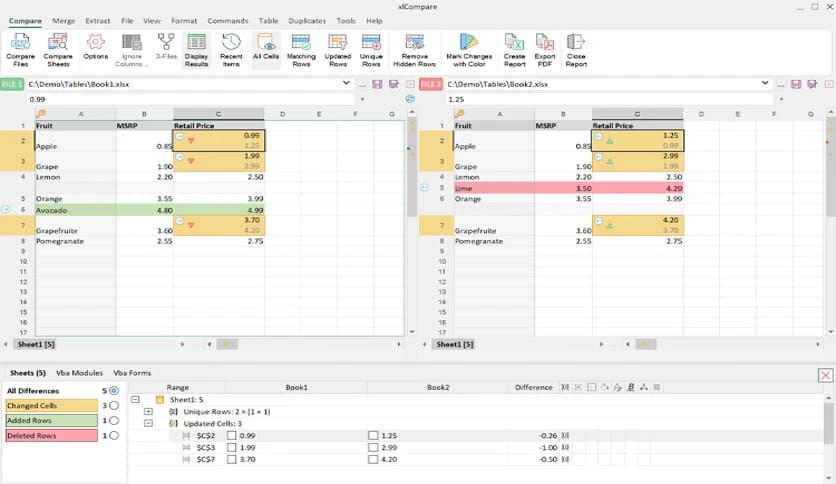Select the Changed Cells radio button
This screenshot has width=836, height=484.
point(114,406)
